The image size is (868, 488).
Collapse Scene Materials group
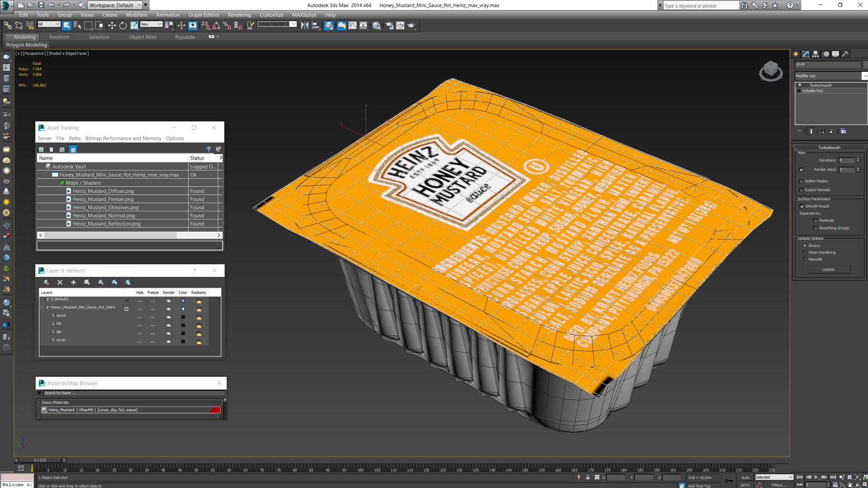39,402
